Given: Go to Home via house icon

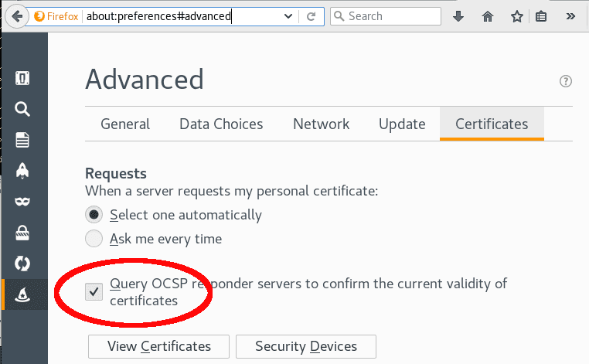Looking at the screenshot, I should (x=488, y=16).
